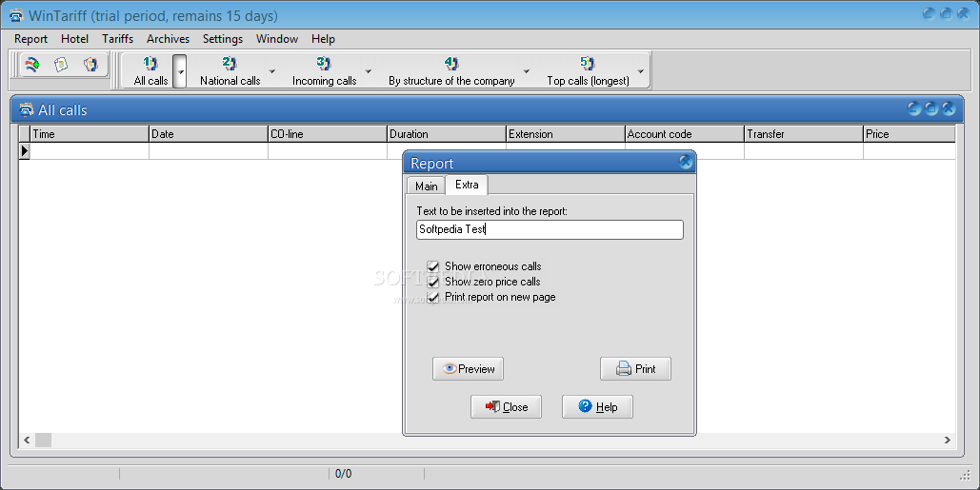Toggle Show zero price calls checkbox
Viewport: 980px width, 490px height.
tap(432, 283)
